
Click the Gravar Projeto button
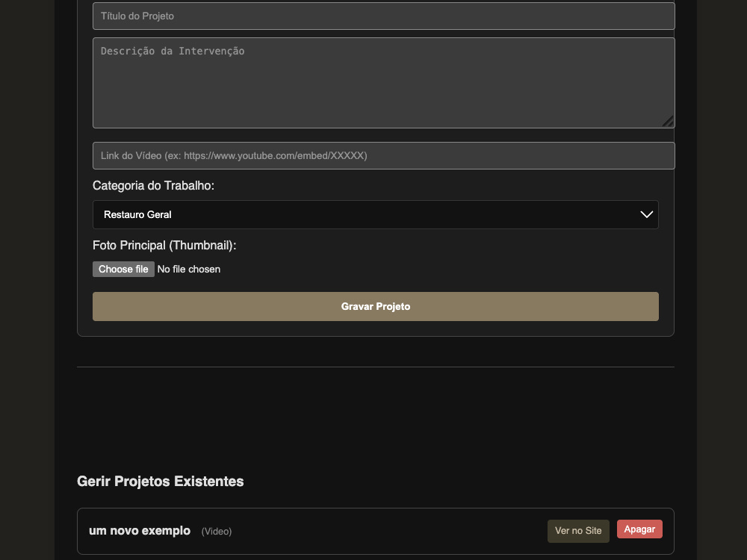click(x=376, y=307)
